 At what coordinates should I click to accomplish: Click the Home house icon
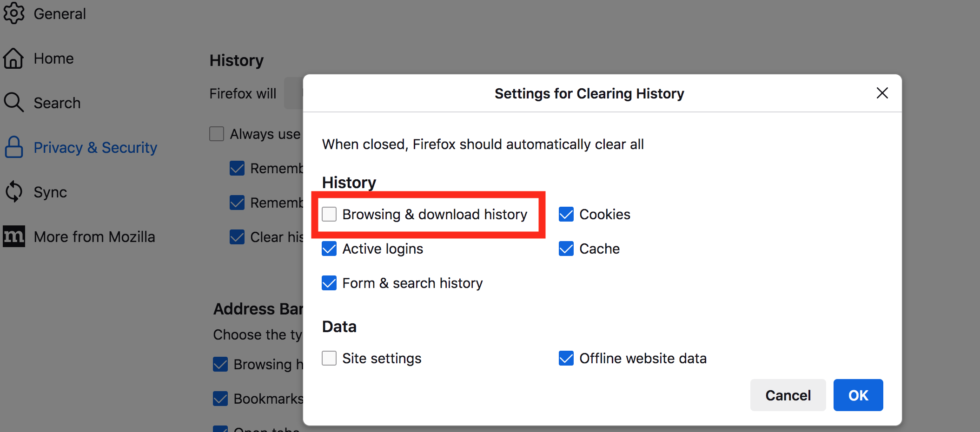pos(13,59)
